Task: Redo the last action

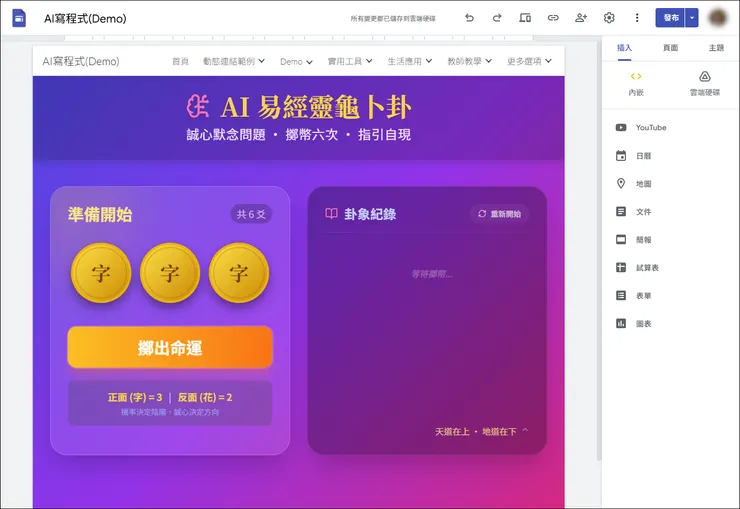Action: coord(497,18)
